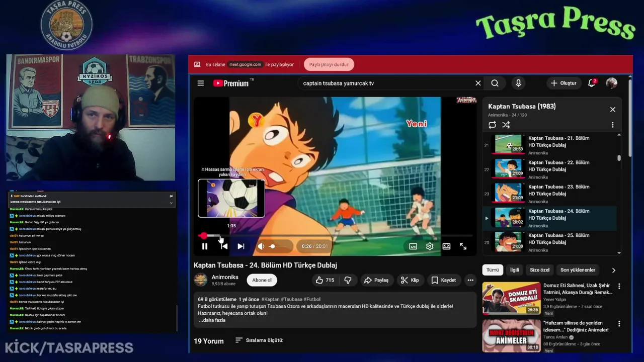Toggle shuffle for the playlist
Screen dimensions: 644x362
506,125
